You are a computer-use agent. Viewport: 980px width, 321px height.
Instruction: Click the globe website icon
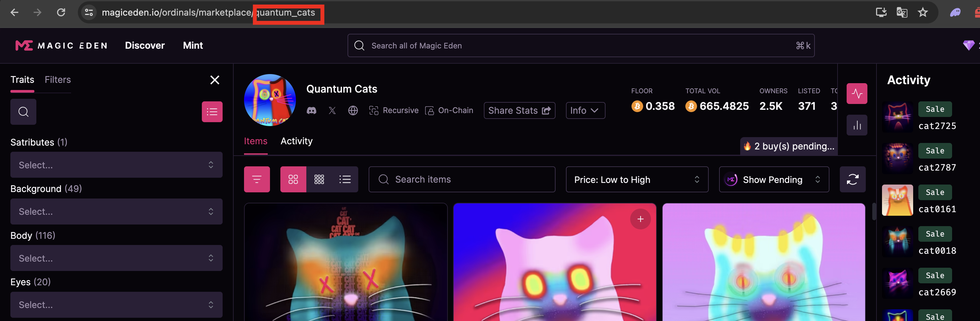point(353,110)
